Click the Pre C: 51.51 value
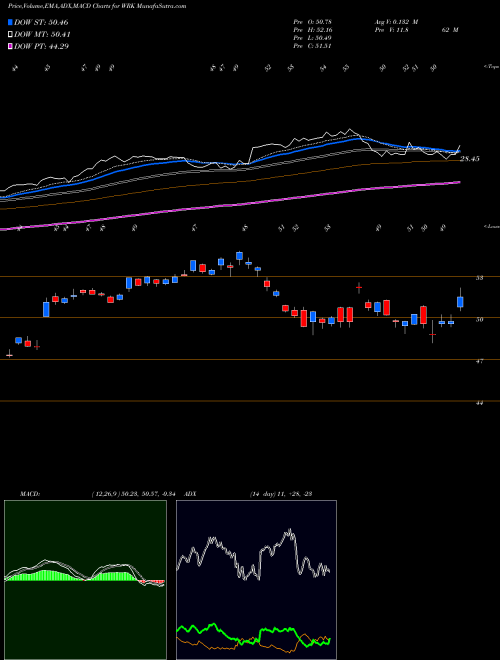 (x=313, y=46)
